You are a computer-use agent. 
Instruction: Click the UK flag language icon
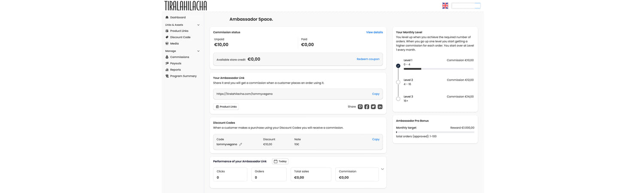point(445,6)
